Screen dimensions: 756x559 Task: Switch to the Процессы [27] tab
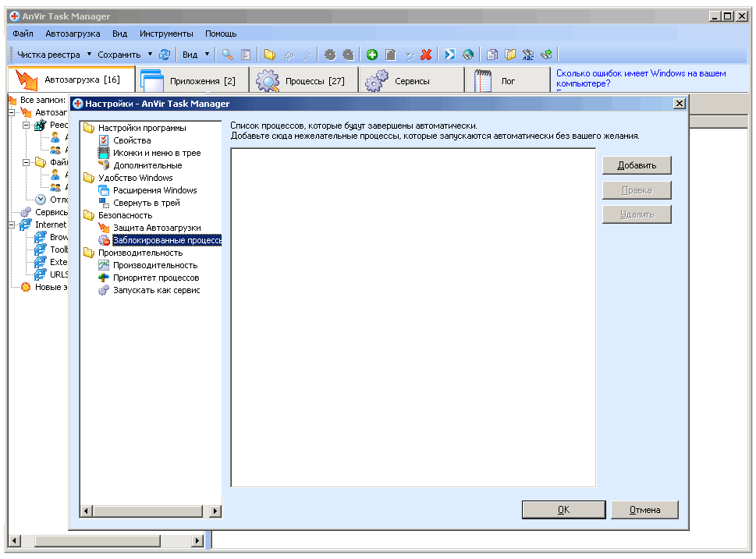pos(304,81)
